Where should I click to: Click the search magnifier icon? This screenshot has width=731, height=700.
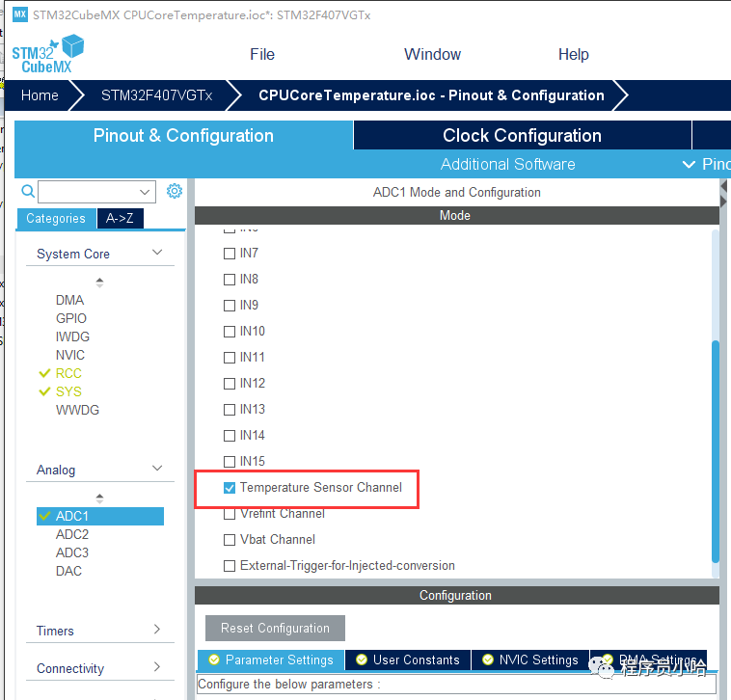pyautogui.click(x=28, y=191)
